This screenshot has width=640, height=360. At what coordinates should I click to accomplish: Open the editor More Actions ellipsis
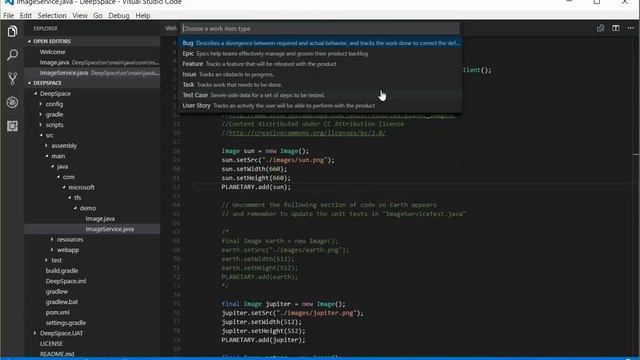tap(631, 28)
